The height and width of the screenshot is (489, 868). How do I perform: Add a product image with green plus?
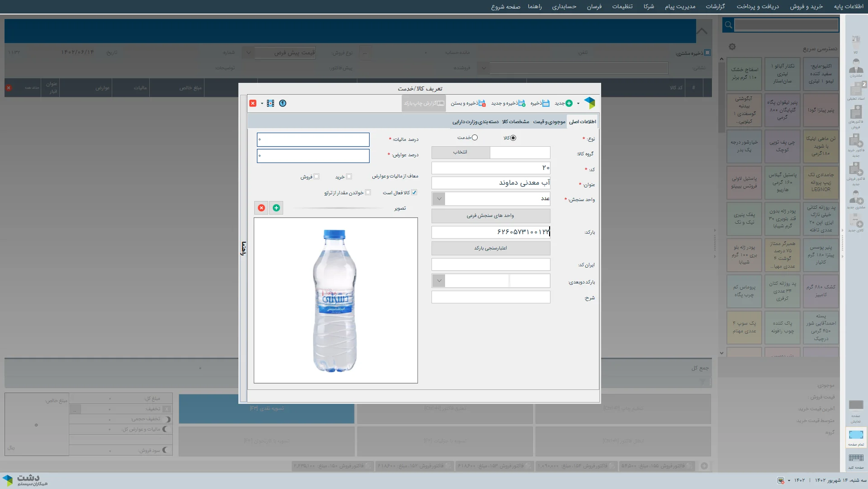coord(276,208)
